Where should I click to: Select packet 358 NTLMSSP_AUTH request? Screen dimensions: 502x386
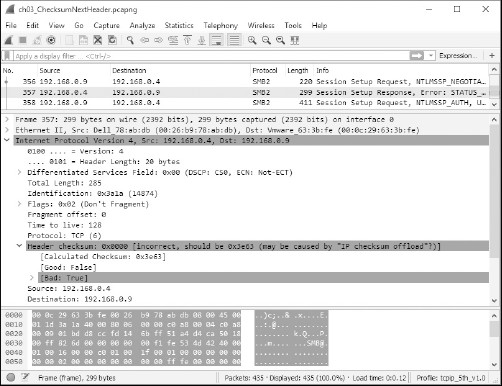[x=245, y=103]
